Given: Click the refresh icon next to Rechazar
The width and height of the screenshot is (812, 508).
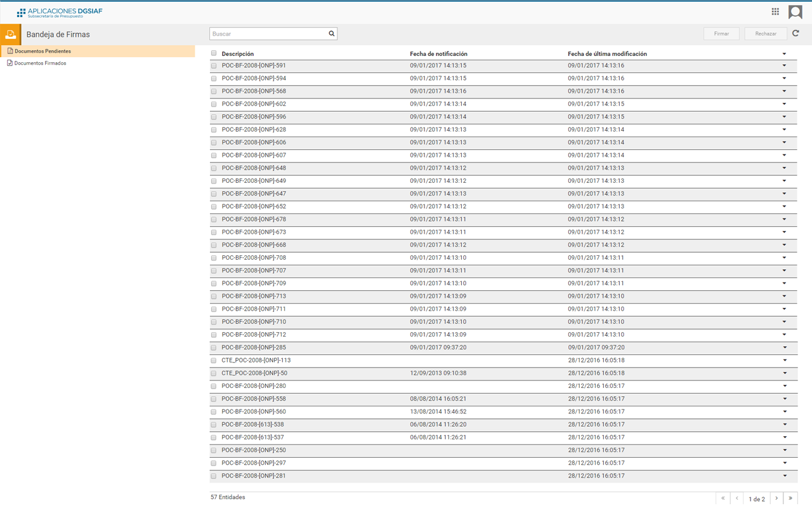Looking at the screenshot, I should coord(796,34).
